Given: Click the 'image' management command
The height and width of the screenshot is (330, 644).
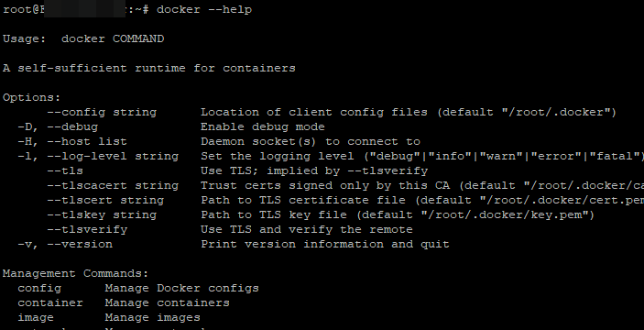Looking at the screenshot, I should coord(36,318).
